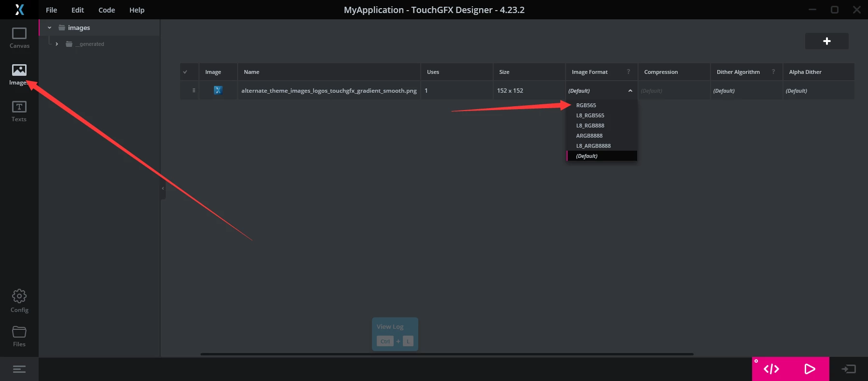Select L8_ARGB8888 image format option
This screenshot has height=381, width=868.
click(x=602, y=146)
